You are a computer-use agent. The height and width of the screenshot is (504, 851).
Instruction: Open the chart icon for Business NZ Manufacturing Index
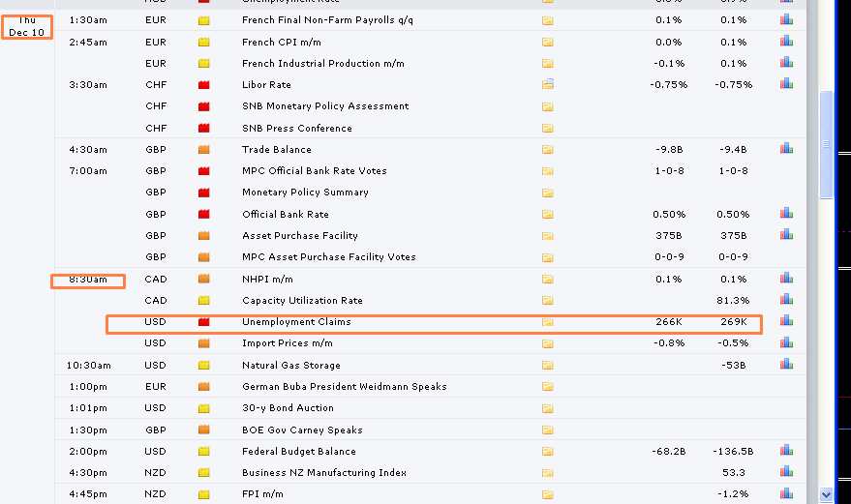786,472
